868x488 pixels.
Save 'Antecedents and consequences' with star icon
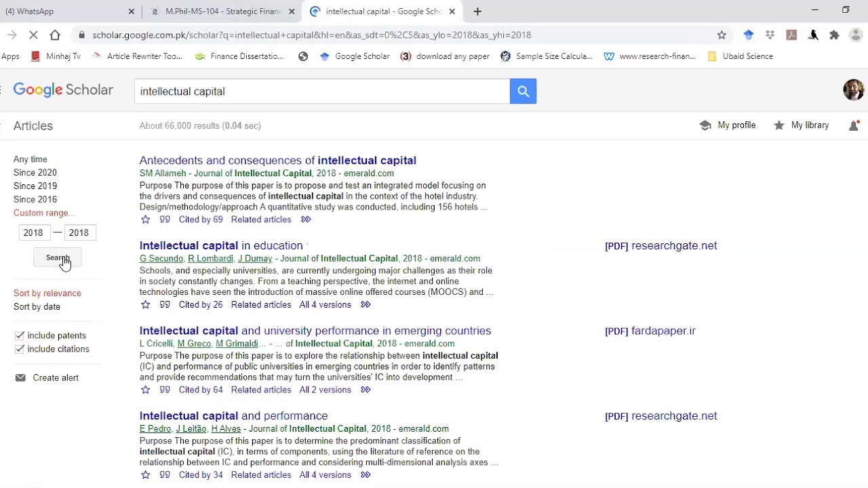coord(145,220)
